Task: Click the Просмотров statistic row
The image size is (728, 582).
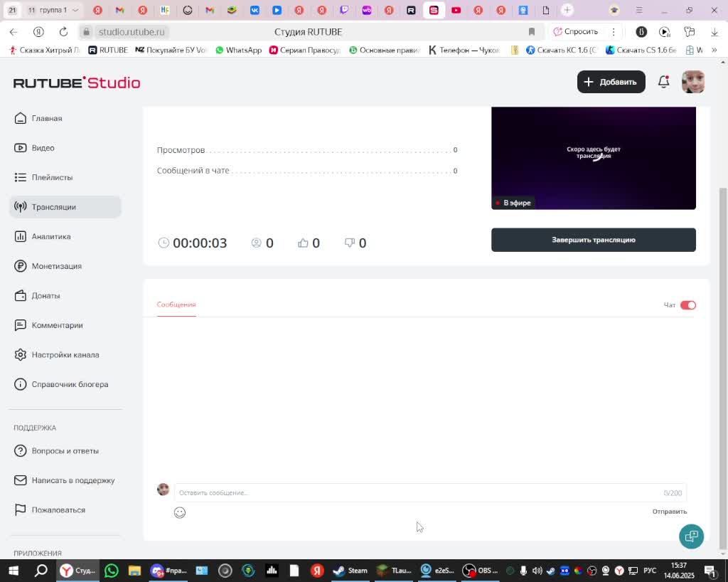Action: [x=307, y=150]
